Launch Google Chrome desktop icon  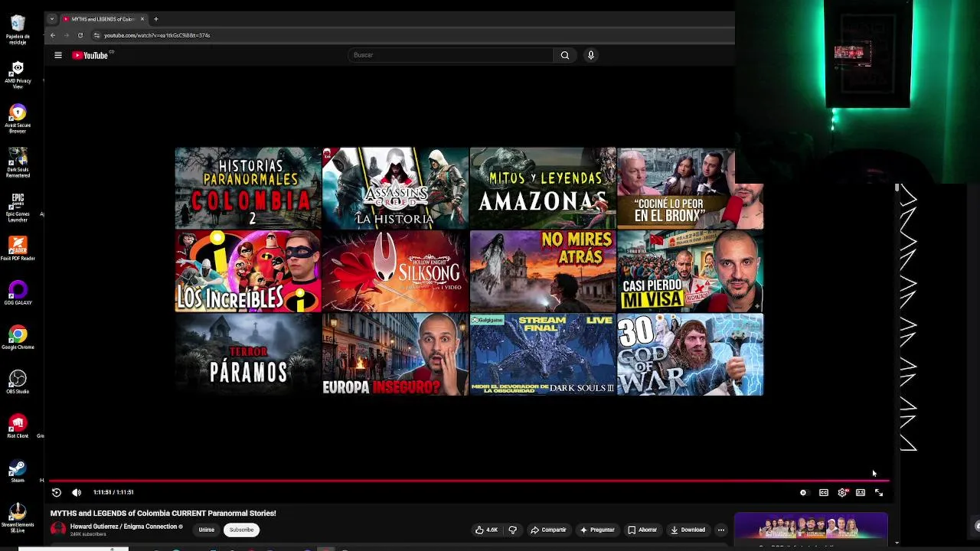tap(18, 337)
